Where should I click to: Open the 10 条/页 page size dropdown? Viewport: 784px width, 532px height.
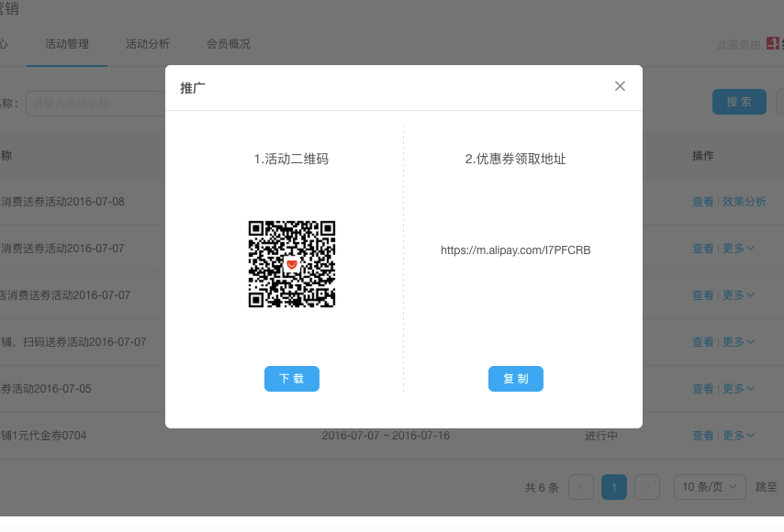point(710,487)
